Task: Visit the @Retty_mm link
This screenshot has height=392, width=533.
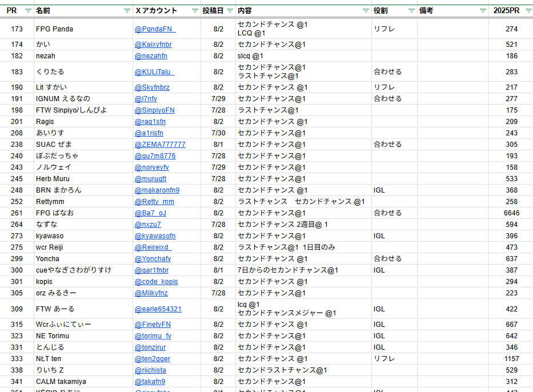Action: [x=154, y=202]
